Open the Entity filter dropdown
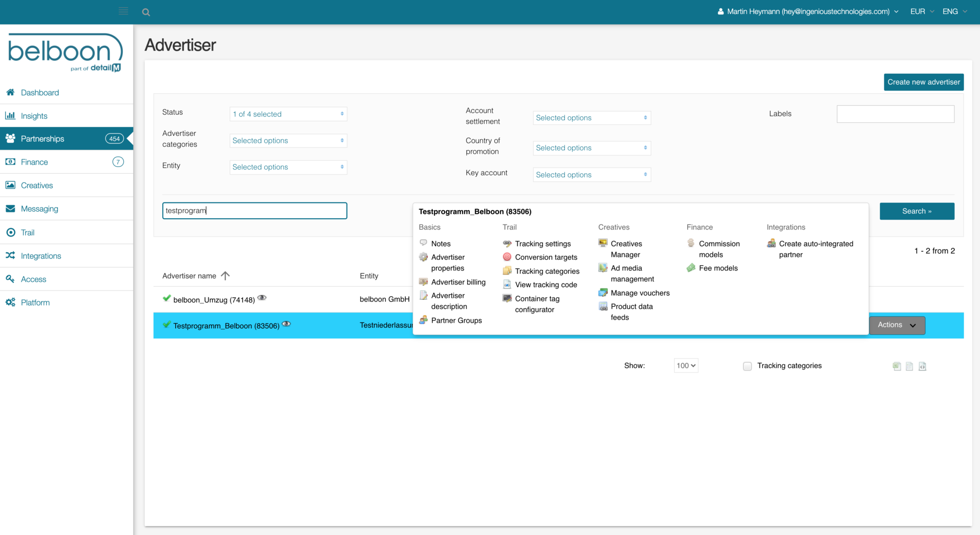This screenshot has width=980, height=535. (289, 167)
